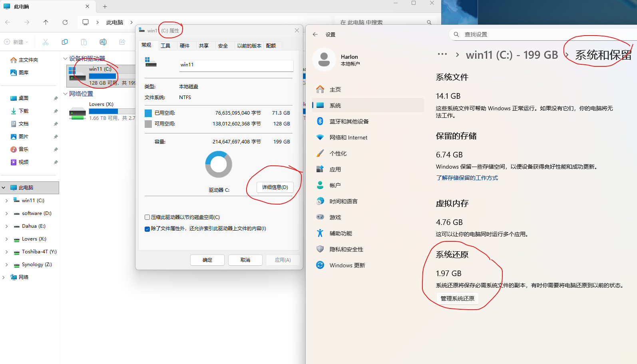Expand Lovers (X:) in navigation tree
This screenshot has height=364, width=637.
[x=6, y=239]
